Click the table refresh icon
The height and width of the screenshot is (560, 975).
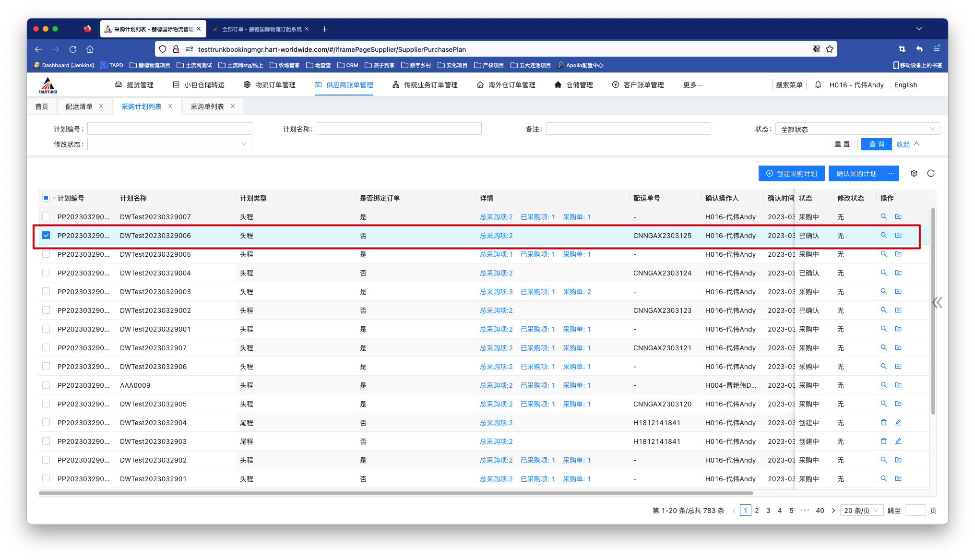(931, 173)
